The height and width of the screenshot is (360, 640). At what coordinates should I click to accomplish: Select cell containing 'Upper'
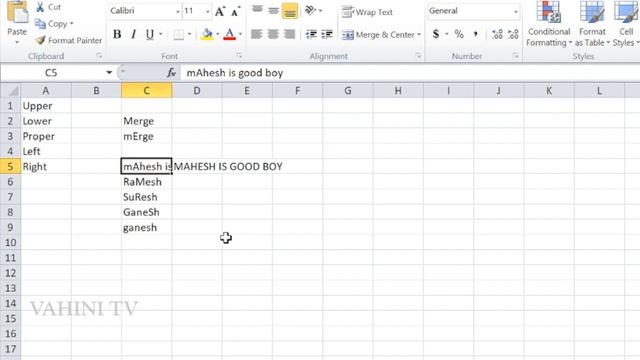(x=46, y=106)
